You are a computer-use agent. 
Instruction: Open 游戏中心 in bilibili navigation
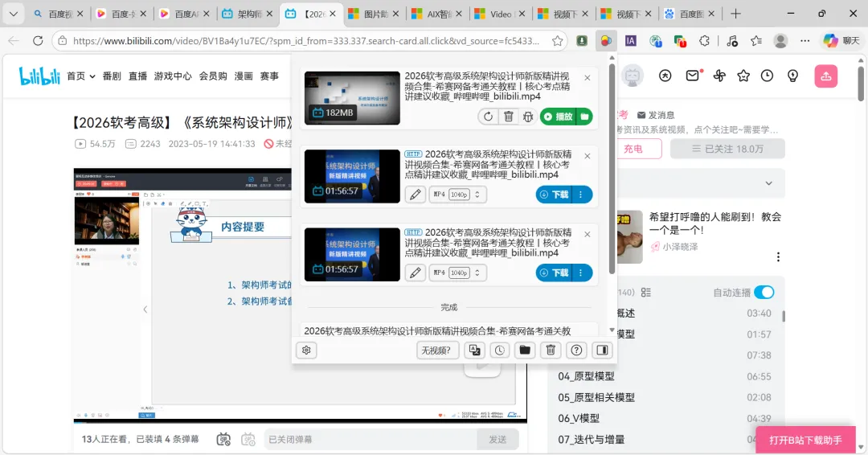pyautogui.click(x=173, y=76)
